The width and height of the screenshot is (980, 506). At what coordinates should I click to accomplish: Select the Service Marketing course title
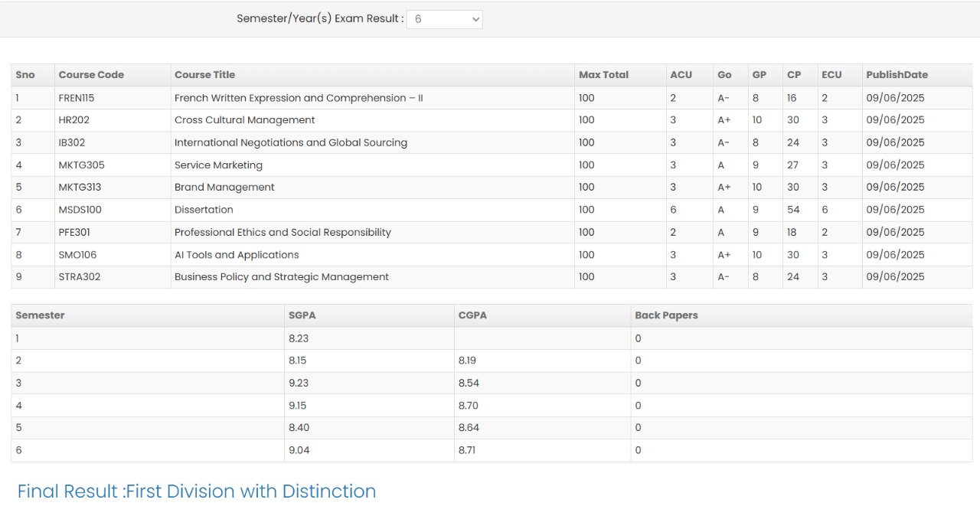click(x=218, y=165)
